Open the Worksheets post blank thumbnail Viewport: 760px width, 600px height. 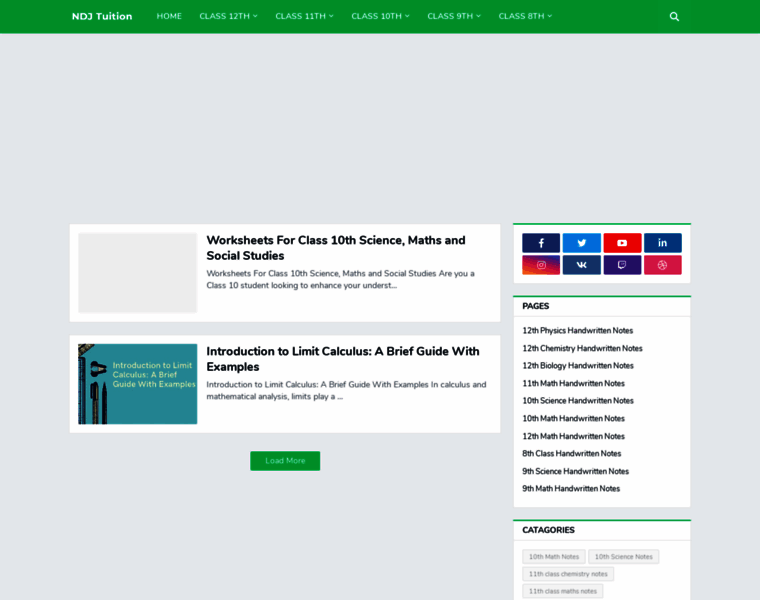138,273
